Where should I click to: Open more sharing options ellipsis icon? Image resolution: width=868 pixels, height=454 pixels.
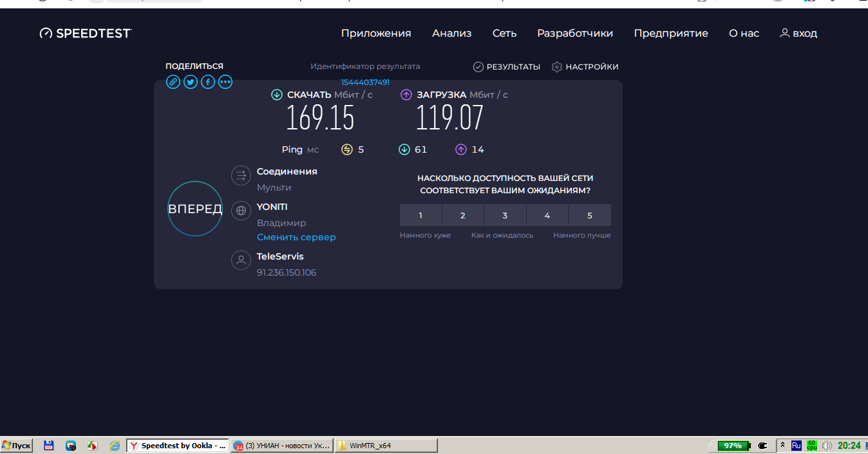click(225, 82)
